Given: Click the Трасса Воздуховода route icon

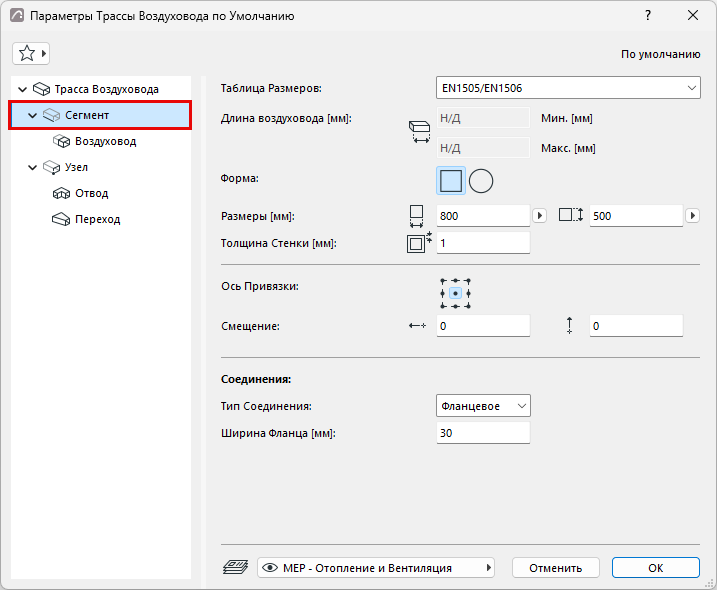Looking at the screenshot, I should click(42, 89).
